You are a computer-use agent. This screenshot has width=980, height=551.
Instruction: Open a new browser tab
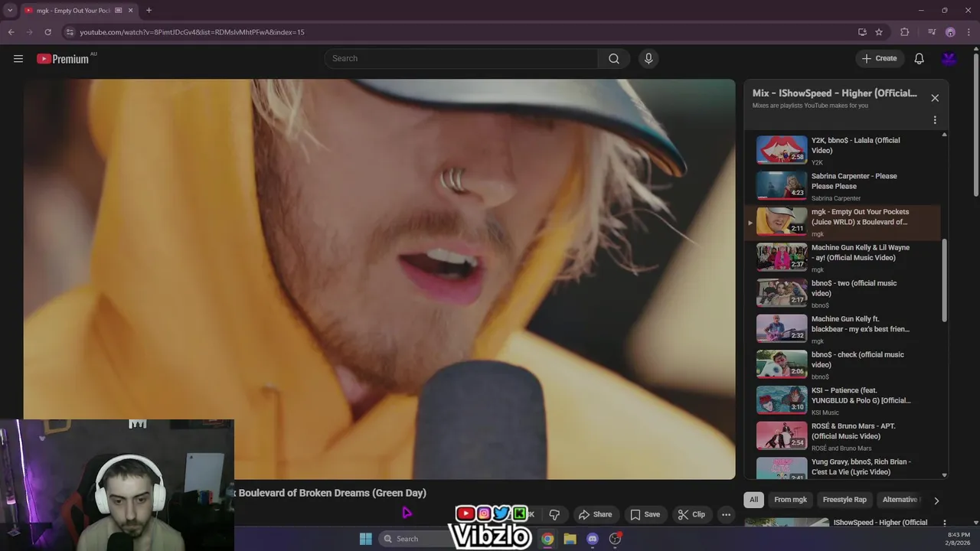tap(149, 10)
